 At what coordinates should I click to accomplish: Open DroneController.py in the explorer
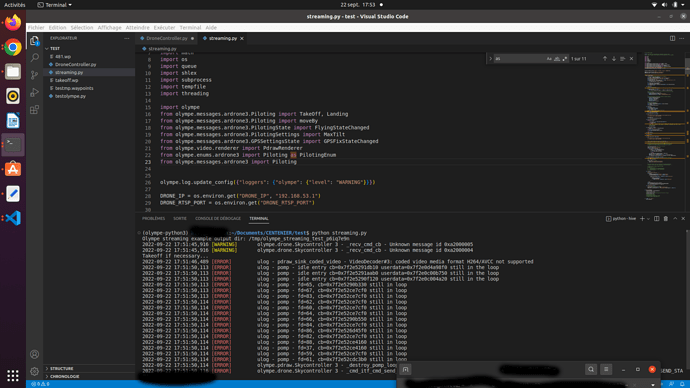coord(76,65)
